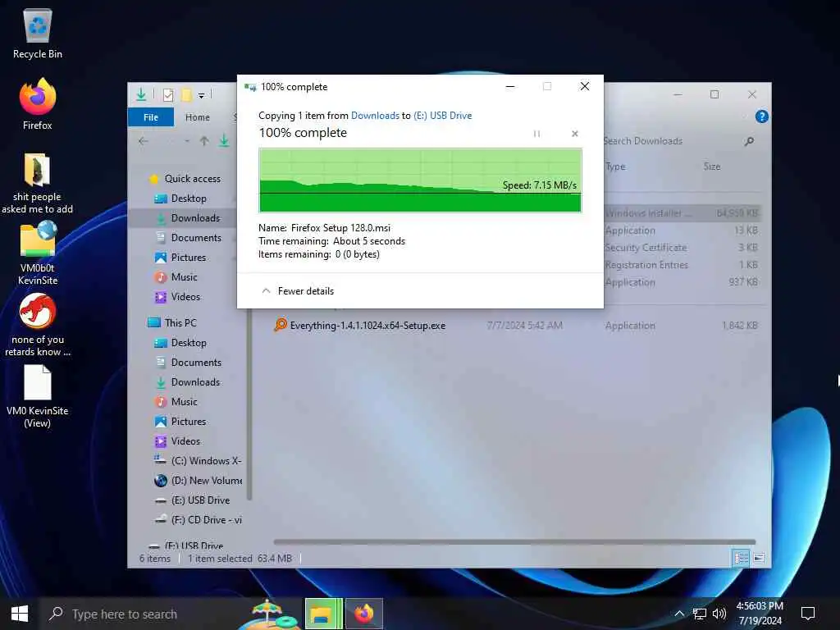Image resolution: width=840 pixels, height=630 pixels.
Task: Select the VM0 KevinSite (View) file icon
Action: [38, 396]
